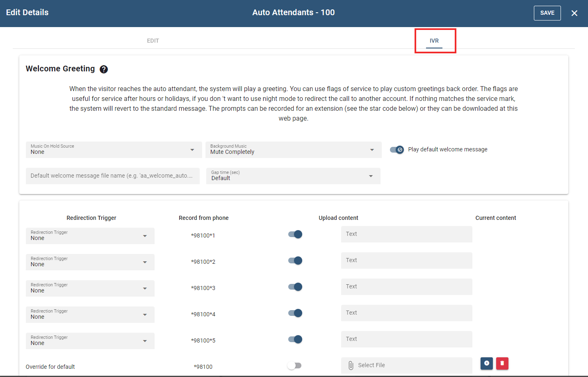This screenshot has height=377, width=588.
Task: Close the Edit Details dialog
Action: pos(574,13)
